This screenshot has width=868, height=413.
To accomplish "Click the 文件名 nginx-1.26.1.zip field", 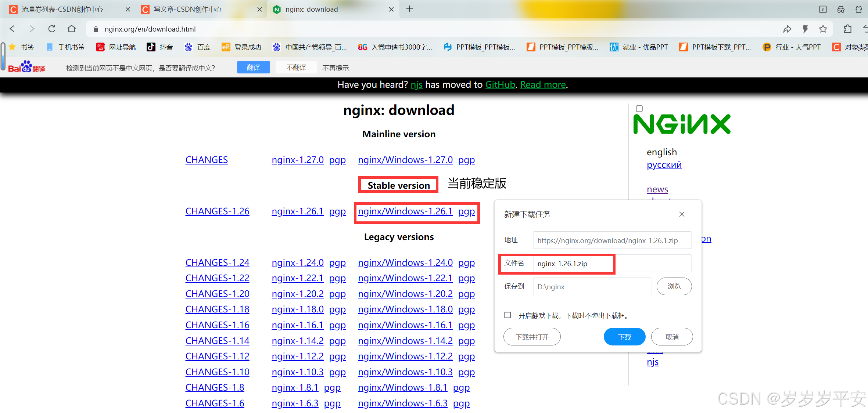I will point(612,263).
